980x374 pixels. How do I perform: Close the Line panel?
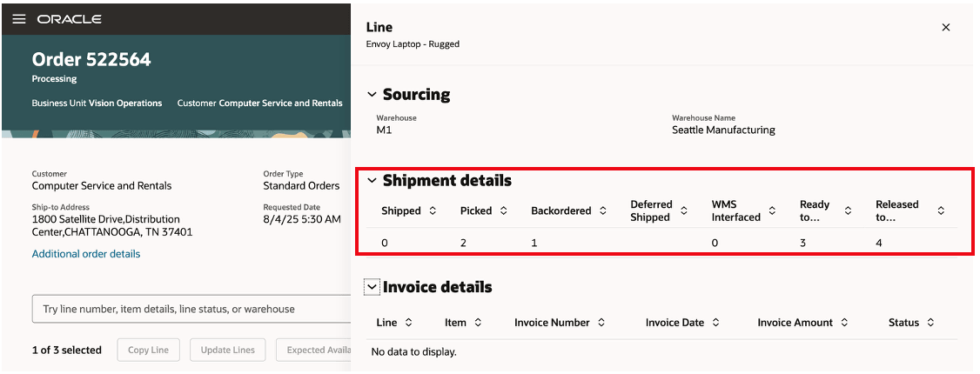click(x=946, y=28)
